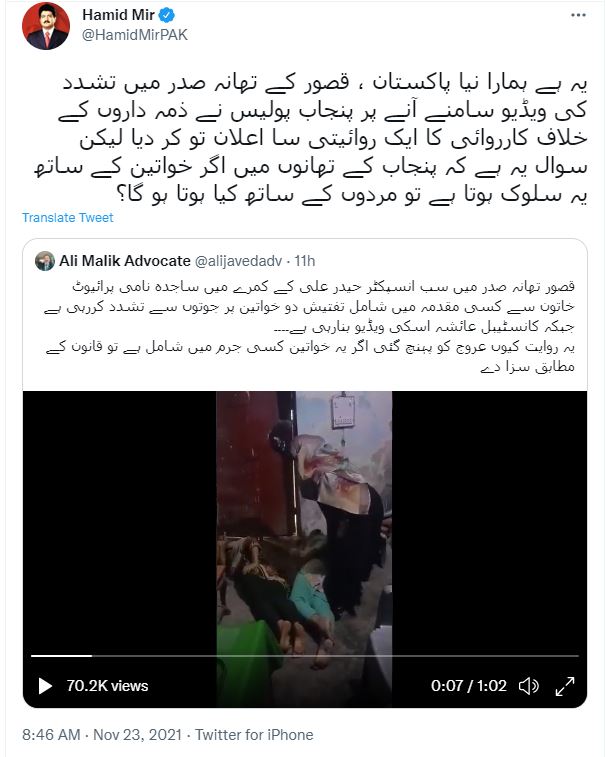Screen dimensions: 605x757
Task: Click the blue verified badge
Action: [167, 15]
